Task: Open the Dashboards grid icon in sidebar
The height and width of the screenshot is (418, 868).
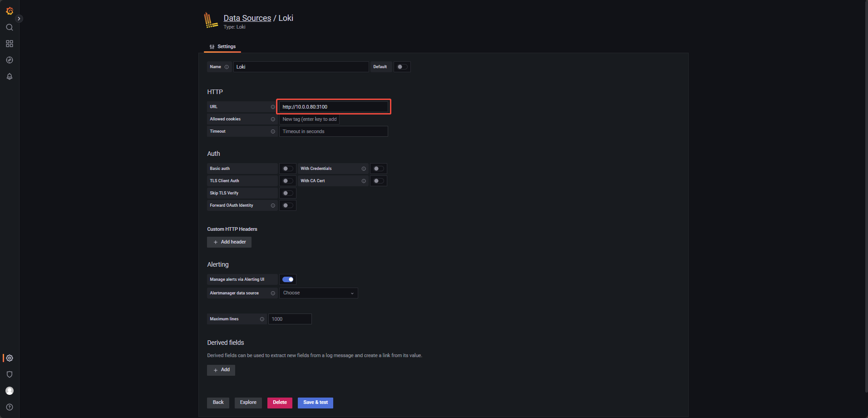Action: tap(10, 44)
